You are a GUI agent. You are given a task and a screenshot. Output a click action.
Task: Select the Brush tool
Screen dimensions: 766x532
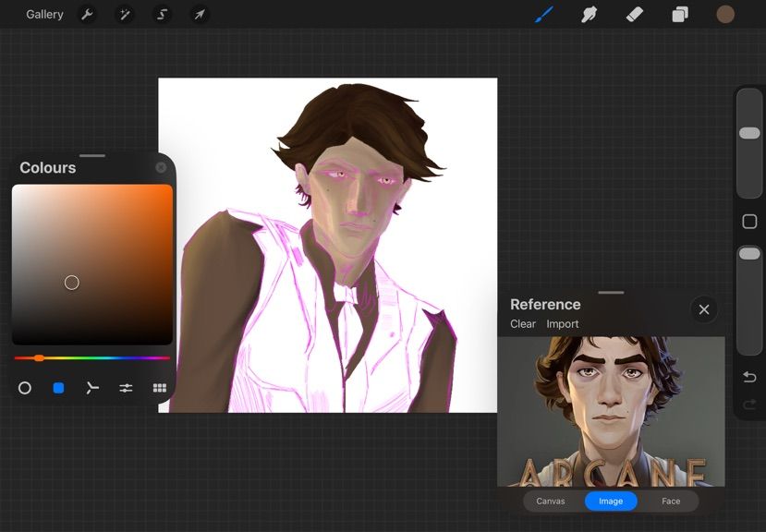coord(543,14)
